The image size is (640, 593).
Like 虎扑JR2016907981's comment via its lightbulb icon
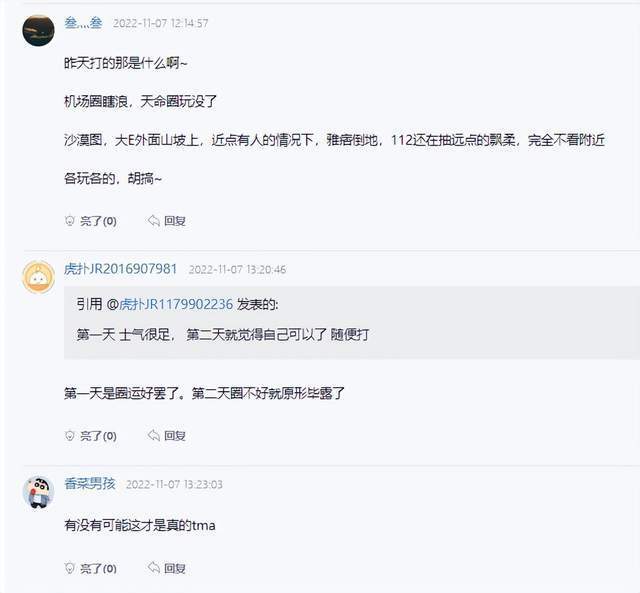point(70,436)
